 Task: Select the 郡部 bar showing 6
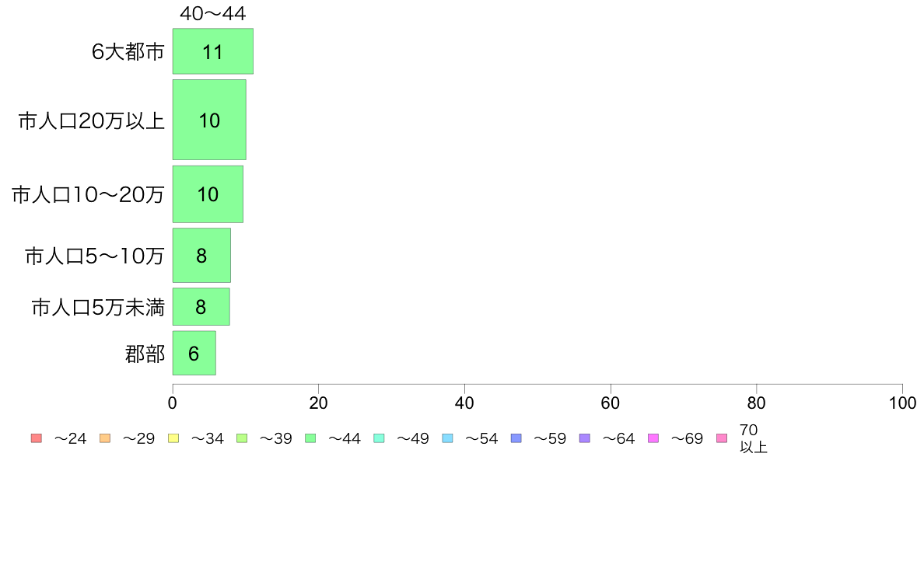pyautogui.click(x=194, y=353)
